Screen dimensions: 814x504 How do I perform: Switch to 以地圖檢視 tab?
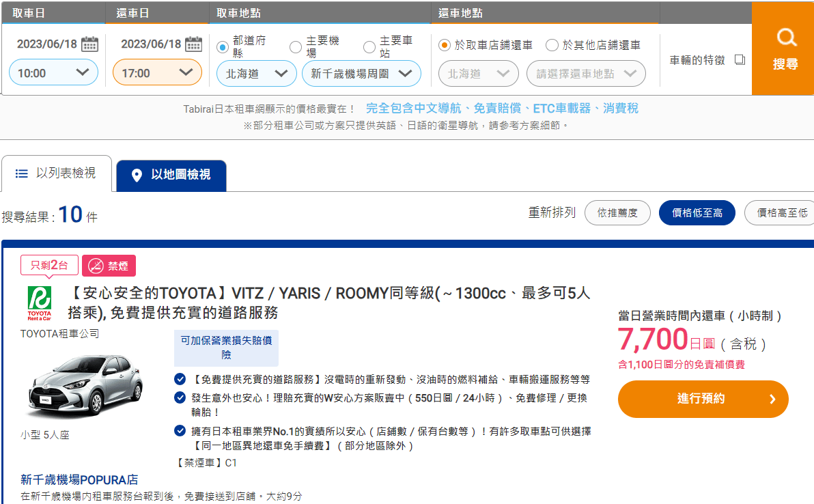point(171,176)
